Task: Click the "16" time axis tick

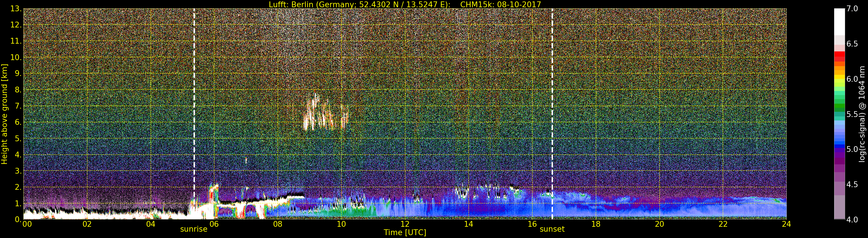Action: click(x=532, y=224)
